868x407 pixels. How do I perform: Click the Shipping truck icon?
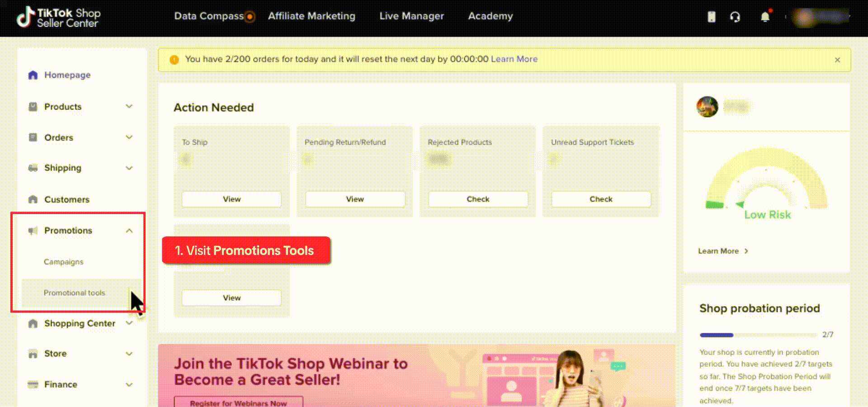coord(33,168)
